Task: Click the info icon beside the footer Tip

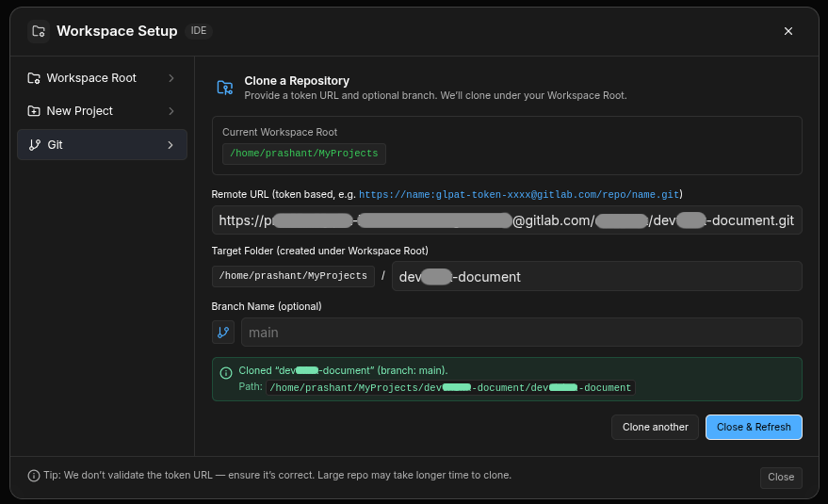Action: tap(34, 476)
